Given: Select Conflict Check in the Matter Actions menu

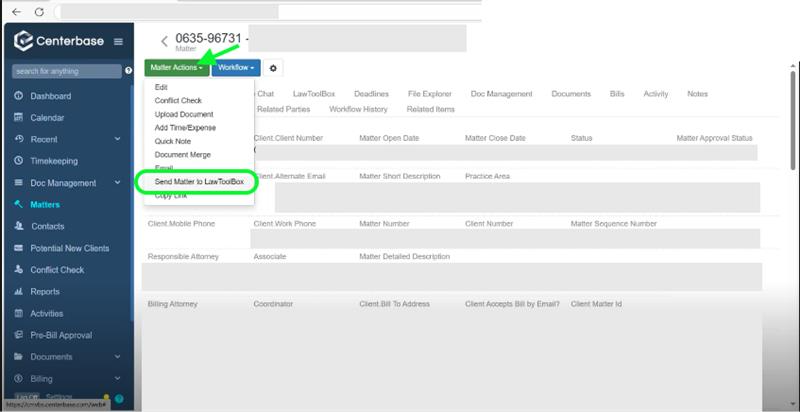Looking at the screenshot, I should point(178,100).
